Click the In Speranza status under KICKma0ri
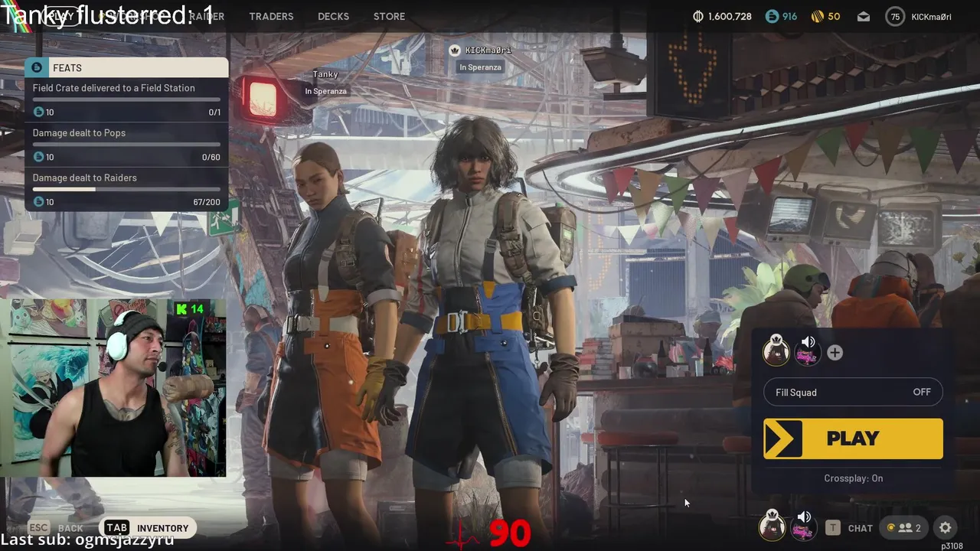Image resolution: width=980 pixels, height=551 pixels. point(480,67)
